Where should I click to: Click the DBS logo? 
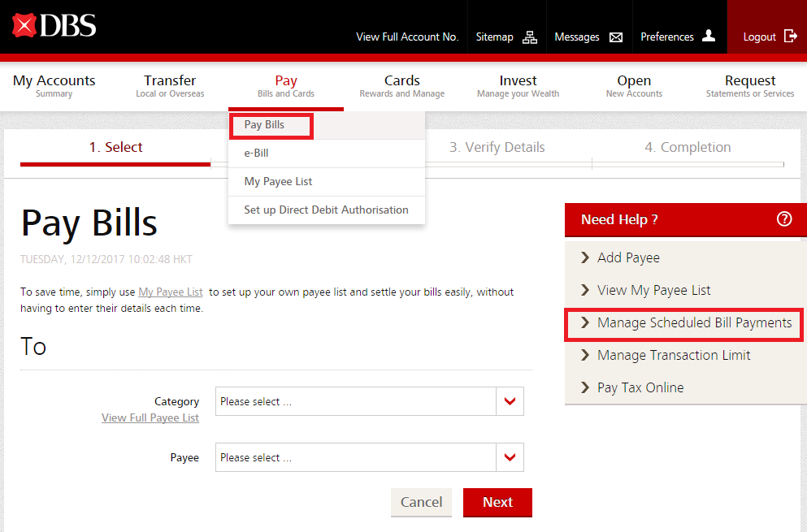click(54, 26)
